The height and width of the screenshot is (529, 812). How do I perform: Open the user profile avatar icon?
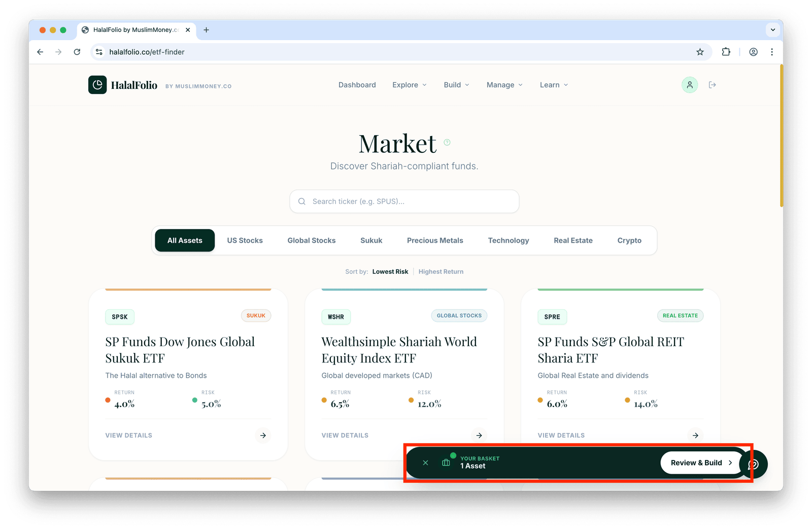(x=690, y=85)
